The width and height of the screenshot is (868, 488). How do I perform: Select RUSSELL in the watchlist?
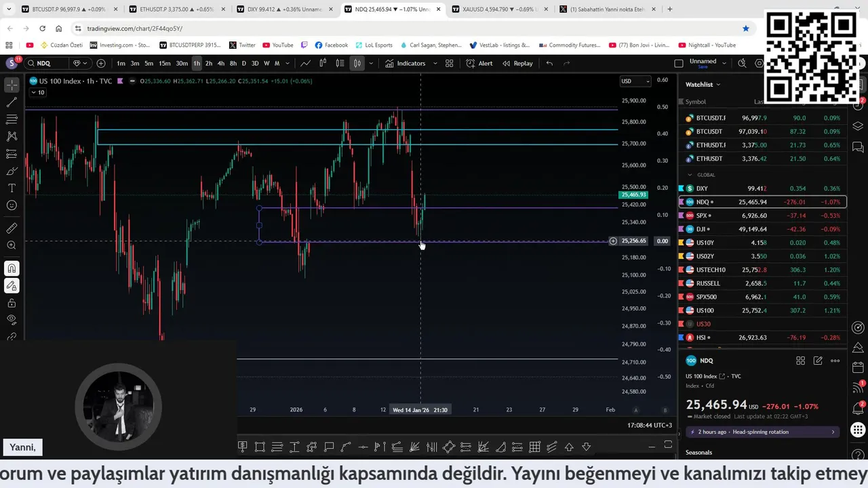[x=763, y=283]
